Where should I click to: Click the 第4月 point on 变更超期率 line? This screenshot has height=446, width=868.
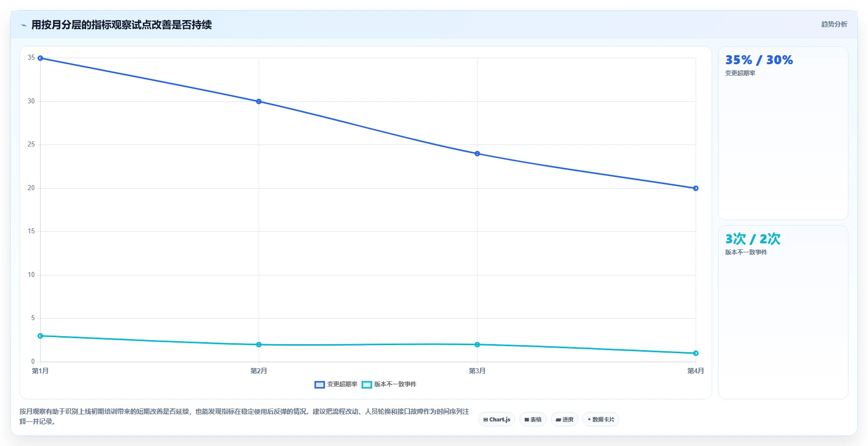696,188
